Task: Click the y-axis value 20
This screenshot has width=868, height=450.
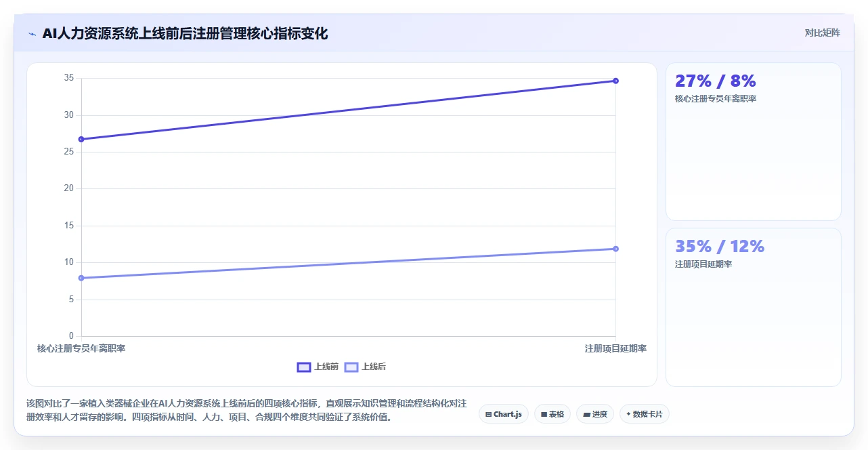Action: click(x=69, y=188)
